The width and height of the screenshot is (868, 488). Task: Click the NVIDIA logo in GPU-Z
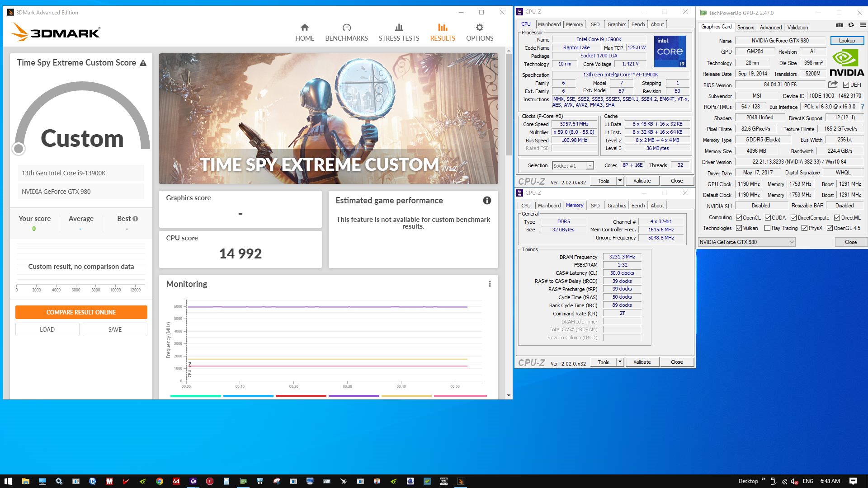(847, 63)
